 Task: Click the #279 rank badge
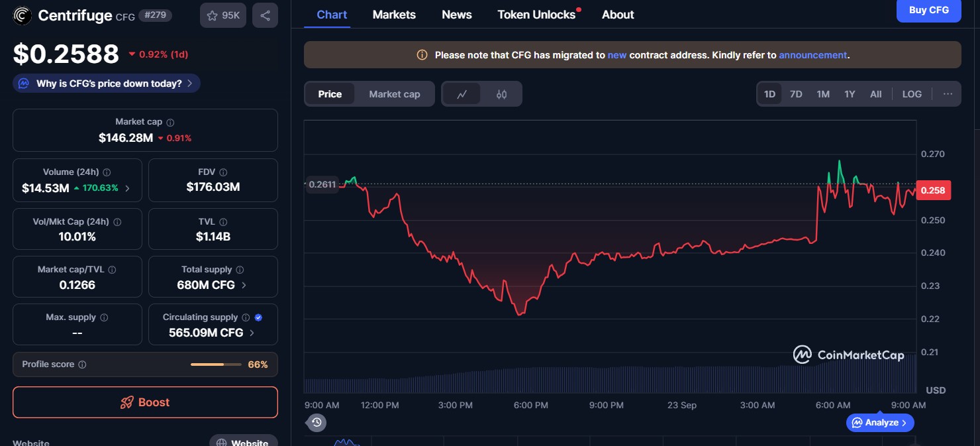tap(155, 15)
